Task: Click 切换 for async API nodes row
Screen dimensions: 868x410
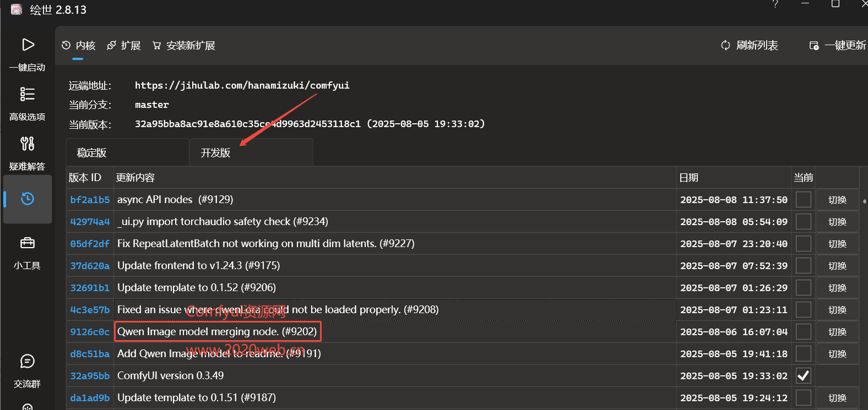Action: tap(837, 200)
